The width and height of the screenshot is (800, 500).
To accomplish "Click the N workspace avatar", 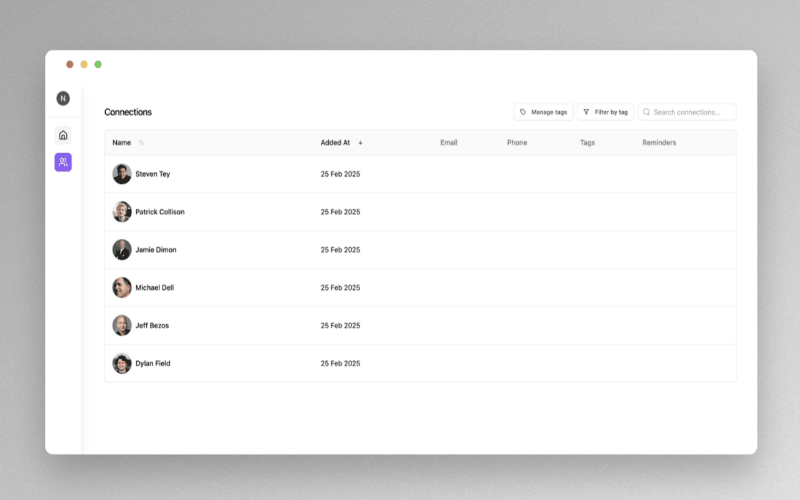I will (x=63, y=98).
